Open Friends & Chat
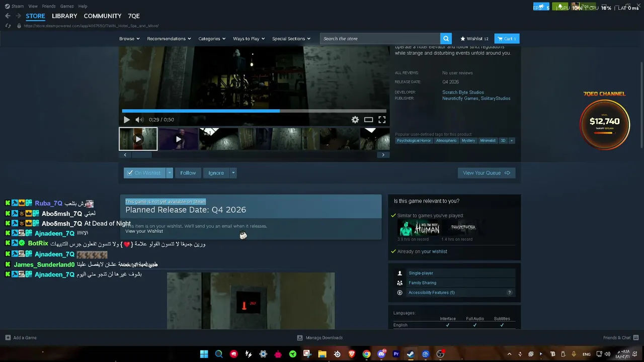This screenshot has height=362, width=644. click(x=621, y=338)
